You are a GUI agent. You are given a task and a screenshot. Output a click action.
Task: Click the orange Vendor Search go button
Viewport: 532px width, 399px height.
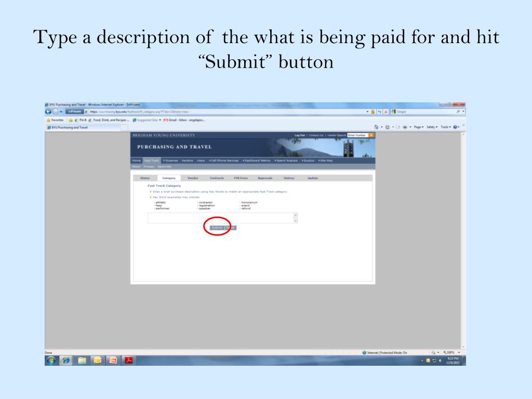tap(371, 135)
